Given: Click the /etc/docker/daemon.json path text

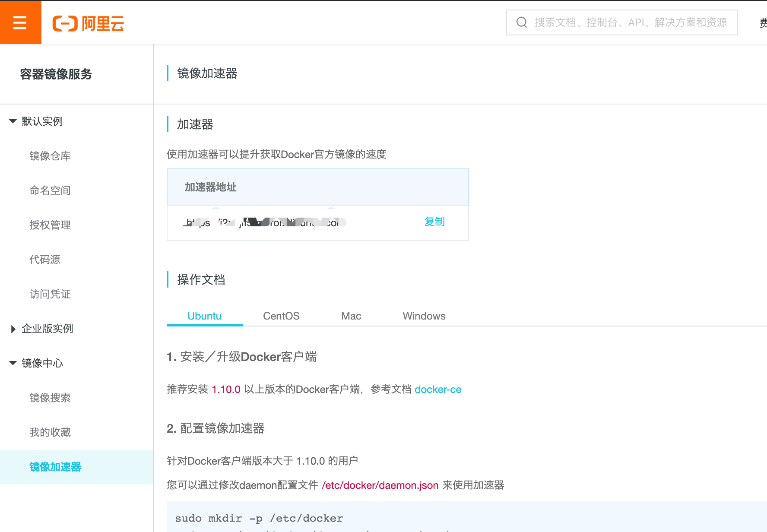Looking at the screenshot, I should point(380,485).
